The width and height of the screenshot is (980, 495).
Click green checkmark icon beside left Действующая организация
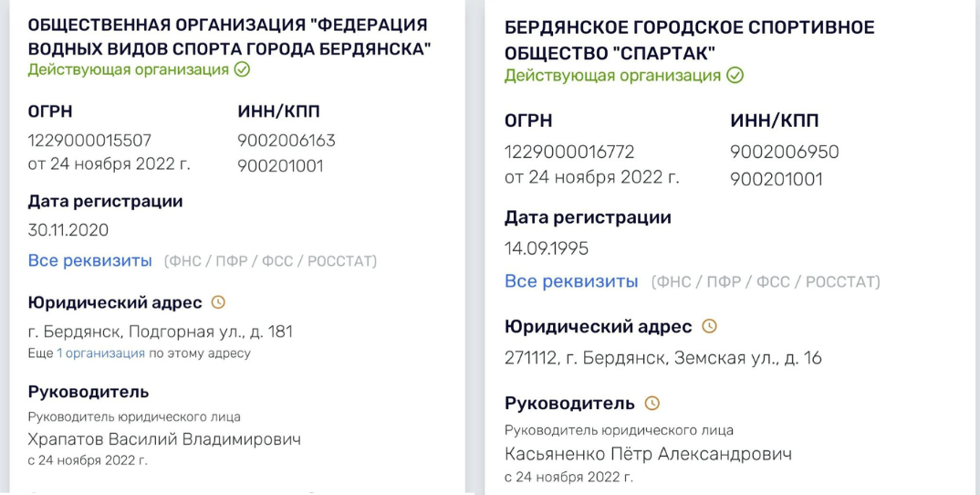(242, 69)
